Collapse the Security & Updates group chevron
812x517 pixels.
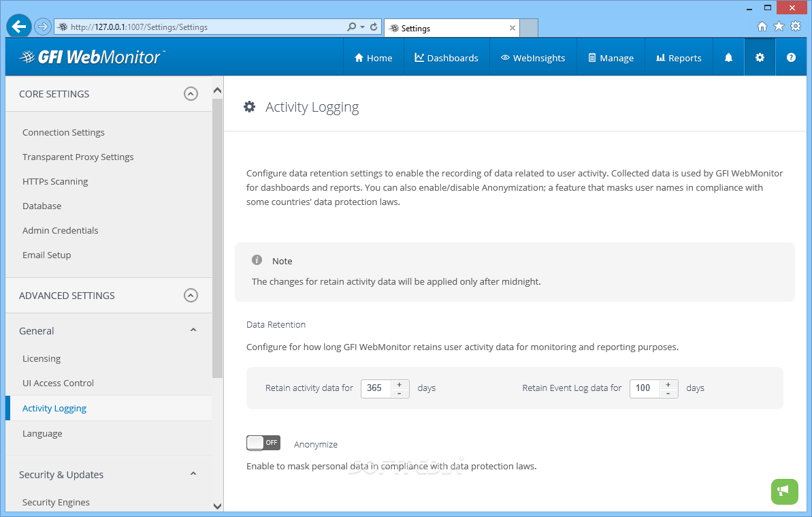click(193, 473)
